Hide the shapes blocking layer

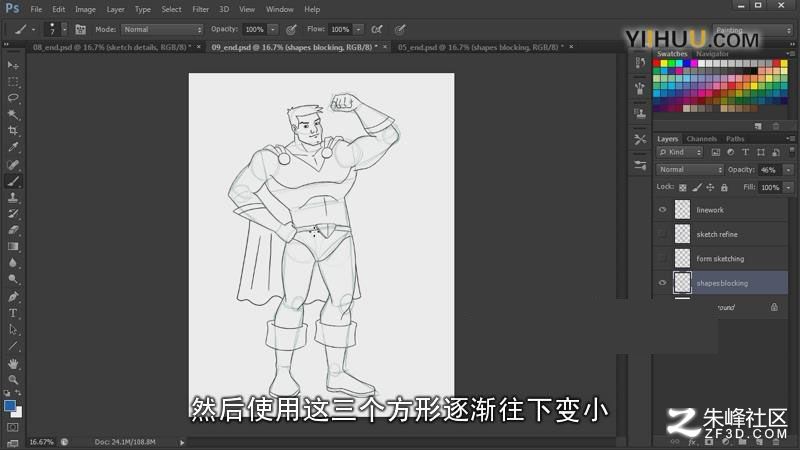(662, 283)
